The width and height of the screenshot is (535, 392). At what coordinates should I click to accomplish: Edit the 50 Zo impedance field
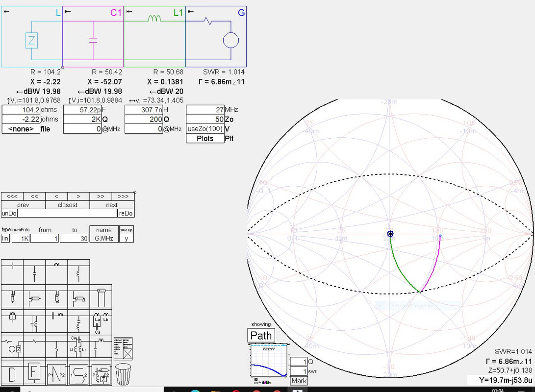205,119
